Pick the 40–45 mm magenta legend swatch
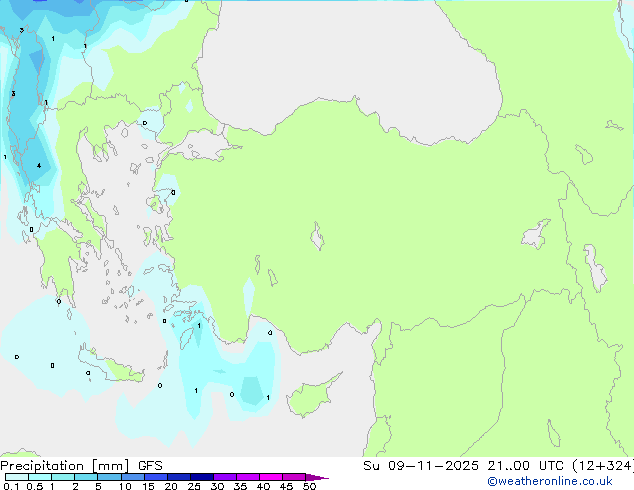Viewport: 634px width, 490px height. [271, 477]
